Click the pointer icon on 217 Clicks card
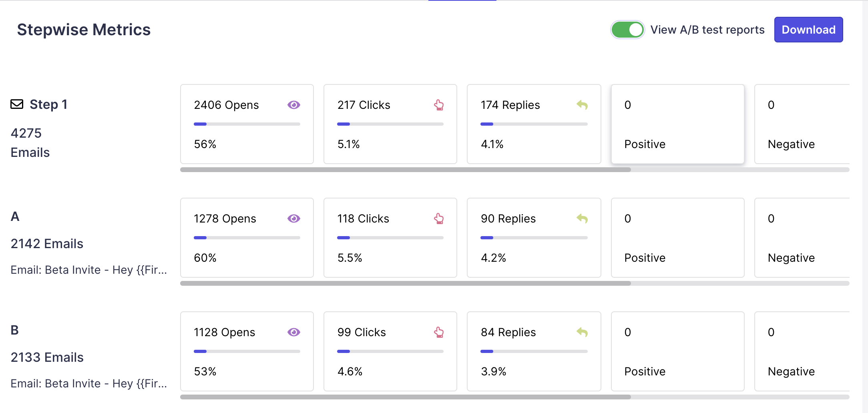This screenshot has height=413, width=868. click(x=439, y=105)
